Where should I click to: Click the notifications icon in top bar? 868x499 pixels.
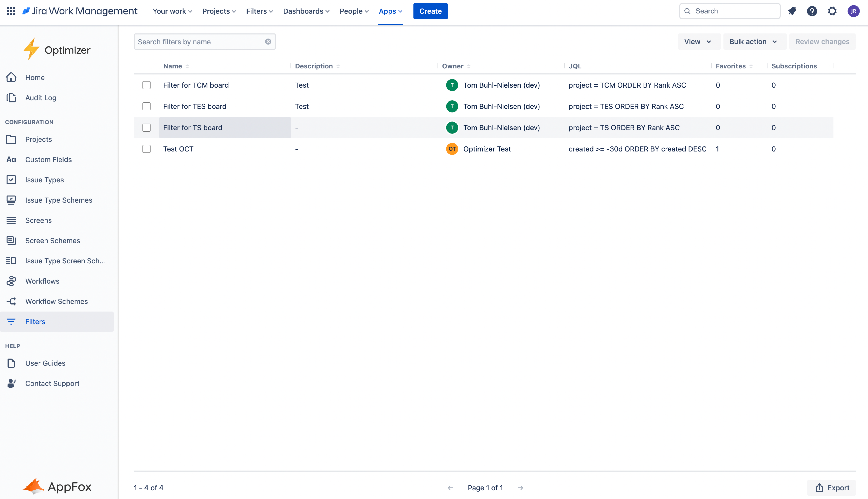792,11
